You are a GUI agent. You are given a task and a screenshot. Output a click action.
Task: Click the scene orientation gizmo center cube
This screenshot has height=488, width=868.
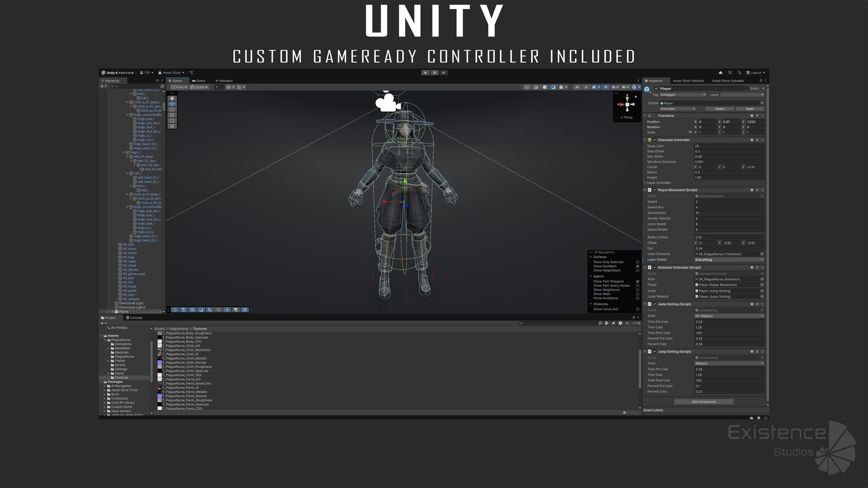click(x=627, y=104)
